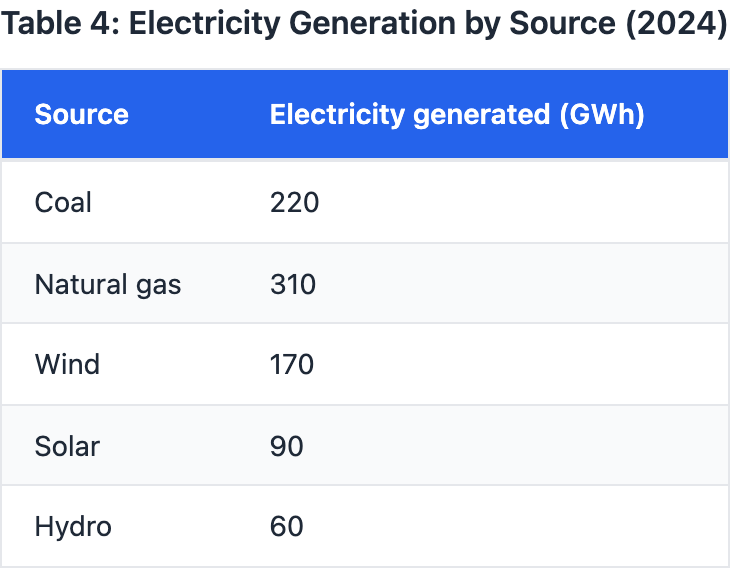The height and width of the screenshot is (568, 730).
Task: Pick the 170 value cell
Action: [x=292, y=364]
